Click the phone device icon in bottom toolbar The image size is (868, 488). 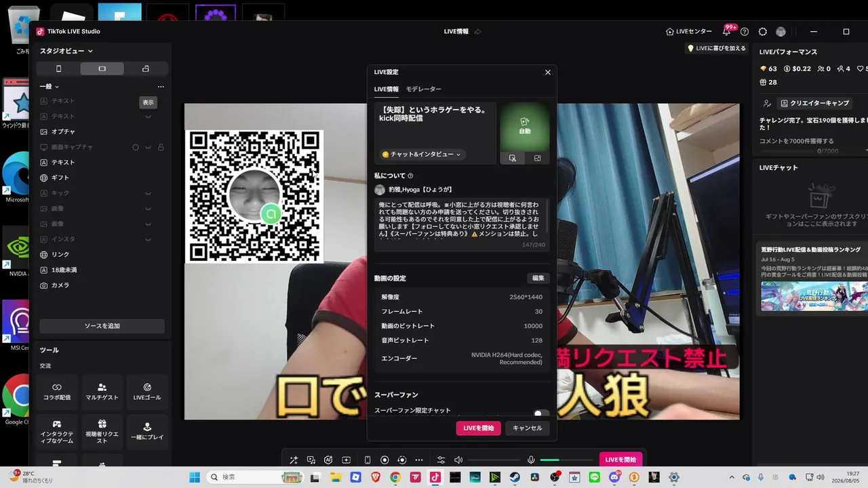368,460
